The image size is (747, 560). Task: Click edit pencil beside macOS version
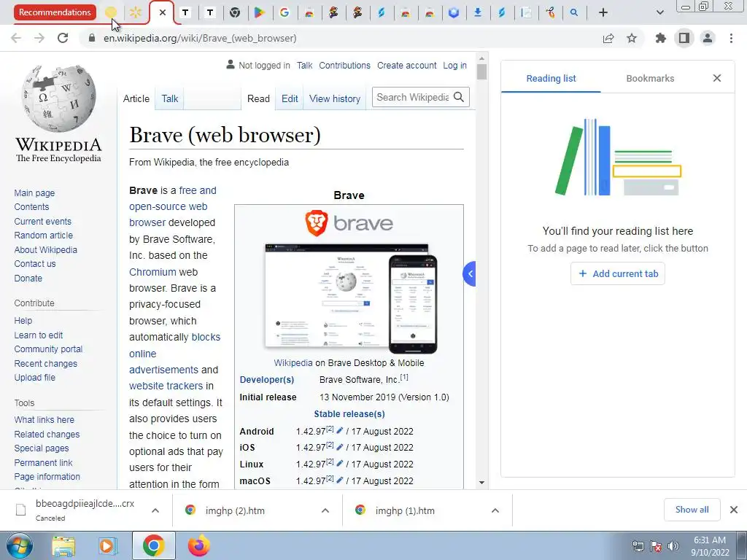(x=340, y=480)
